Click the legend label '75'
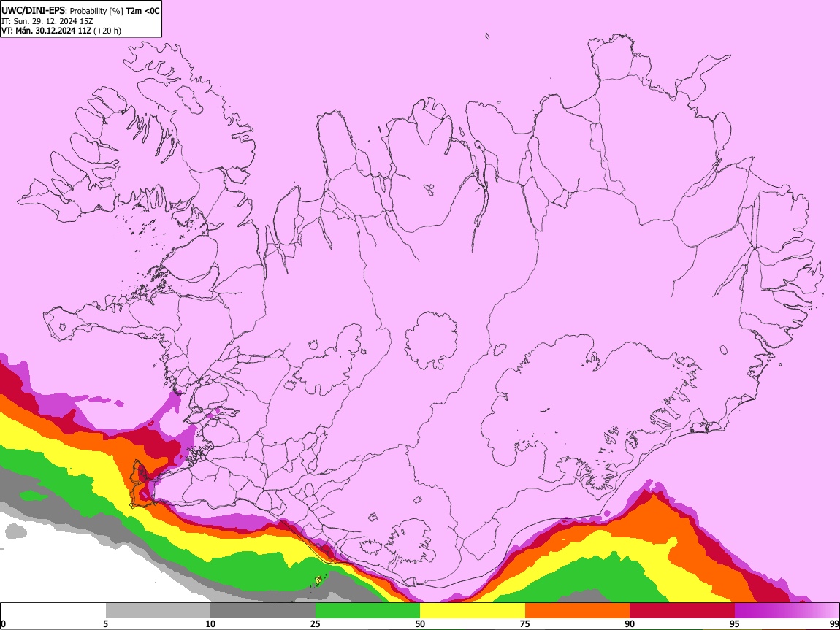This screenshot has width=840, height=630. (x=525, y=624)
